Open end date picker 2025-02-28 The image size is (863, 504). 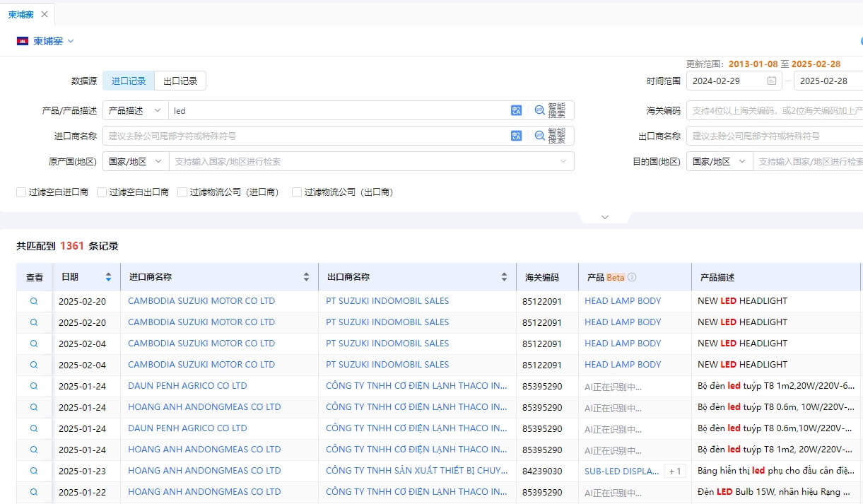click(828, 81)
